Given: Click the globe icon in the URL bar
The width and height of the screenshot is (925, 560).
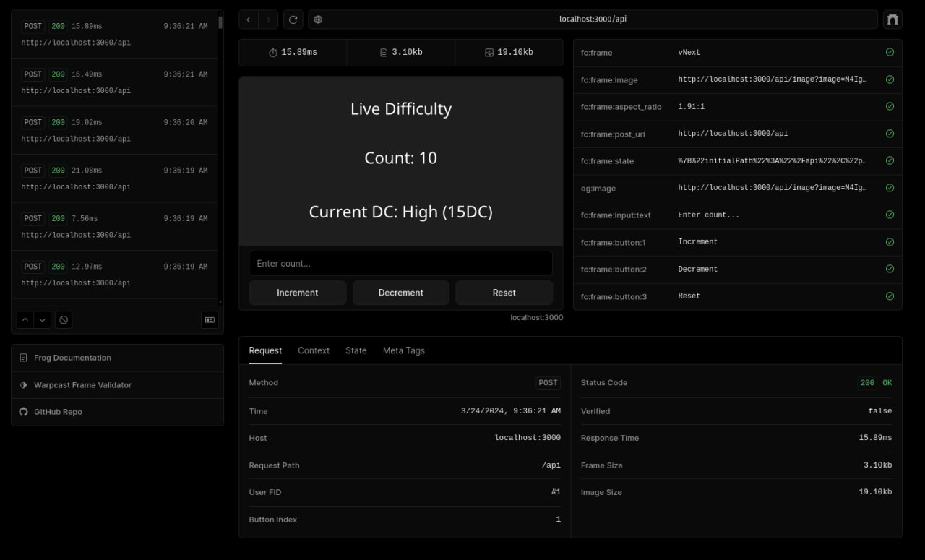Looking at the screenshot, I should [x=318, y=20].
